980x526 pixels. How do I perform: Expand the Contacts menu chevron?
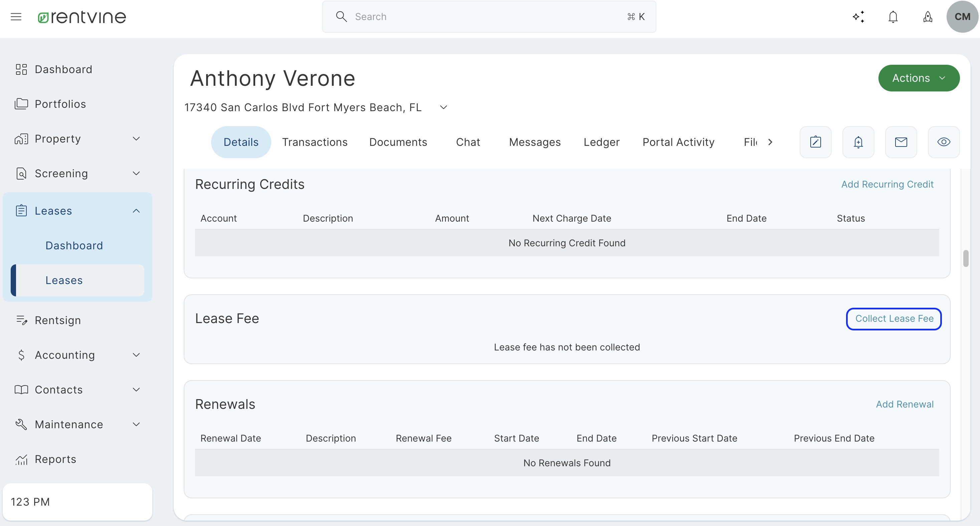click(136, 389)
